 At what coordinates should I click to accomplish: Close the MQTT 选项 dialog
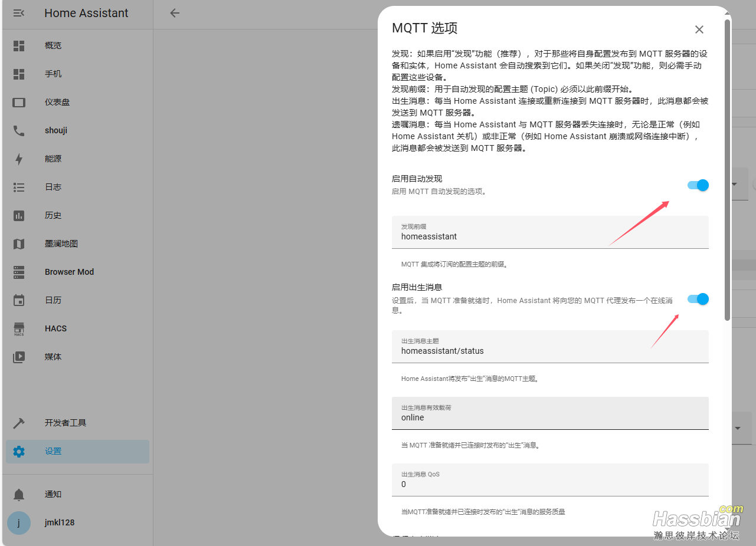(x=699, y=29)
